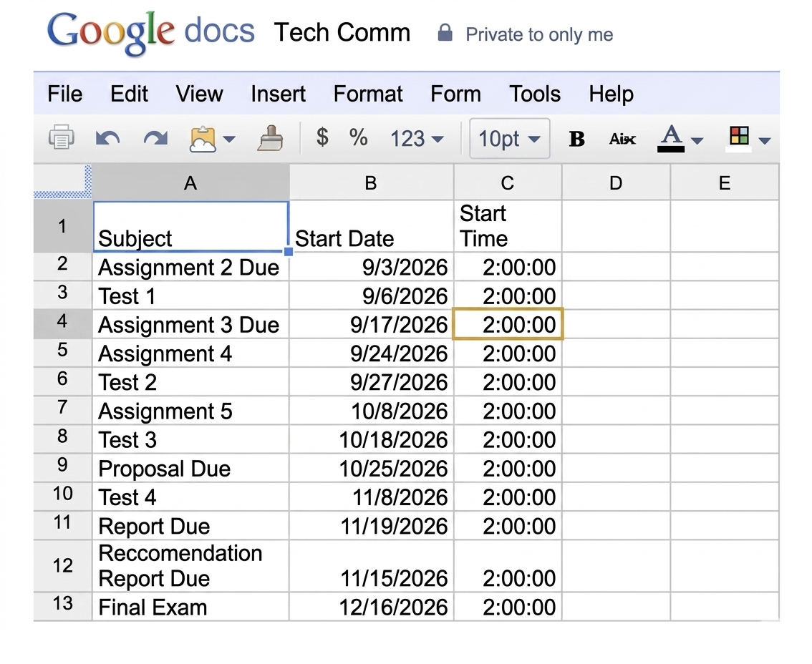Toggle bold with the B icon
The height and width of the screenshot is (664, 812).
[576, 139]
